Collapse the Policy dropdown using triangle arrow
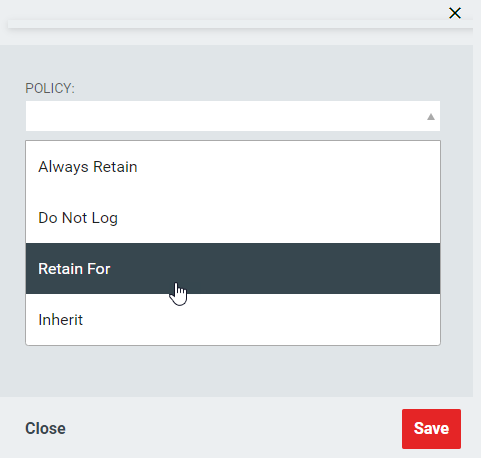 tap(431, 117)
